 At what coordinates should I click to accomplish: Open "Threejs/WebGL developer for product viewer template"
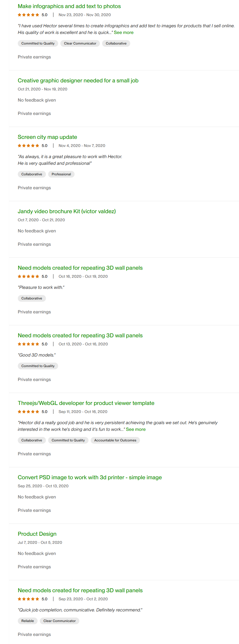coord(86,403)
